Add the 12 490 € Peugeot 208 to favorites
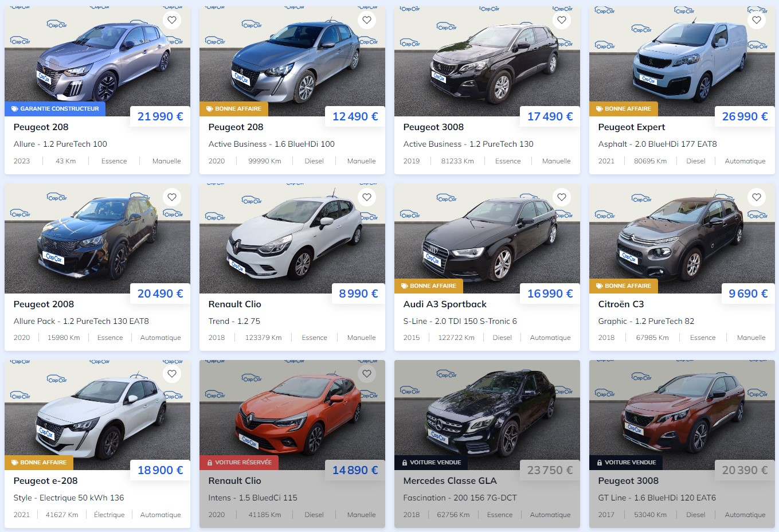 coord(367,20)
